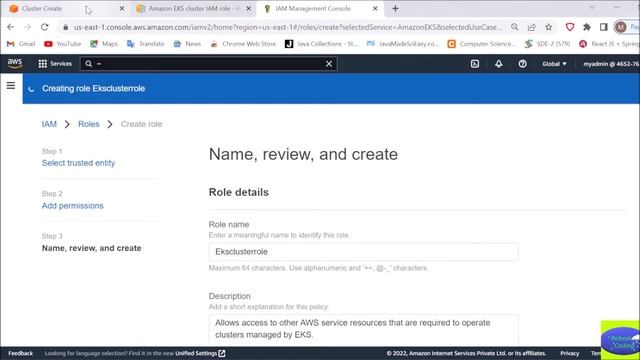Viewport: 640px width, 360px height.
Task: Click the Services menu label
Action: [61, 64]
